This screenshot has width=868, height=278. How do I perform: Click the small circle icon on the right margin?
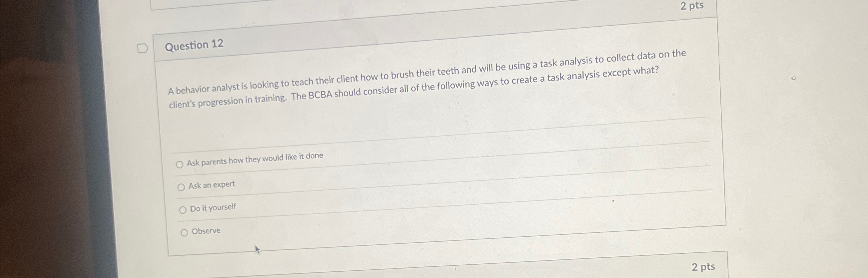click(793, 78)
